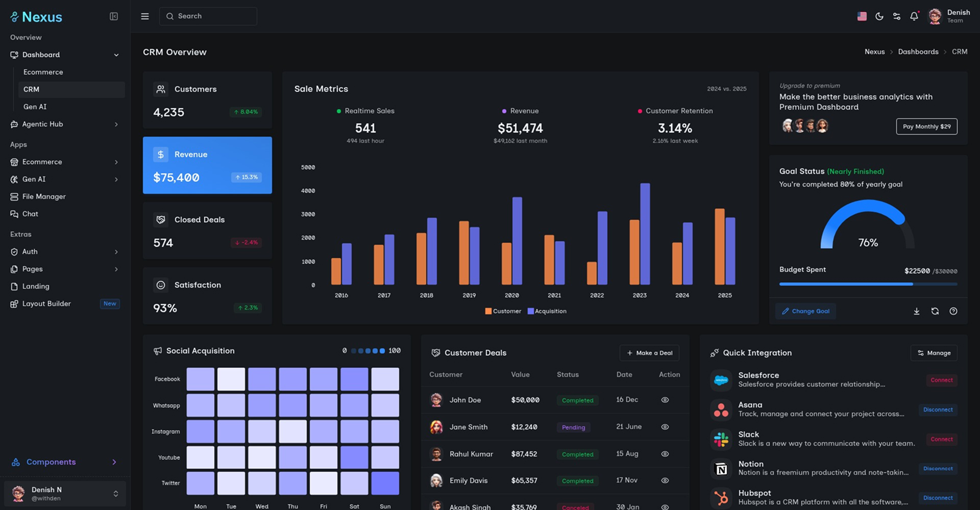Image resolution: width=980 pixels, height=510 pixels.
Task: Open help for goal status
Action: coord(953,311)
